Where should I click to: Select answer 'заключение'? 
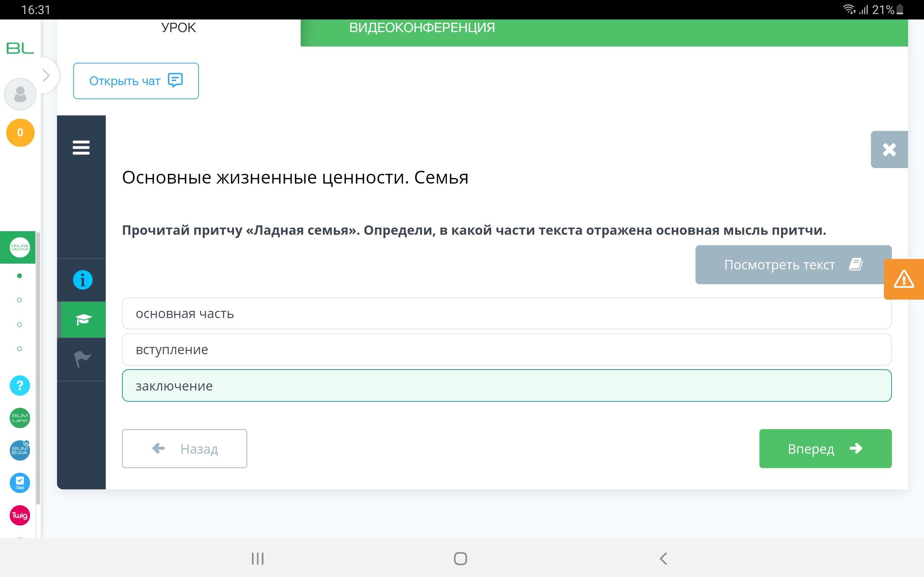[506, 386]
